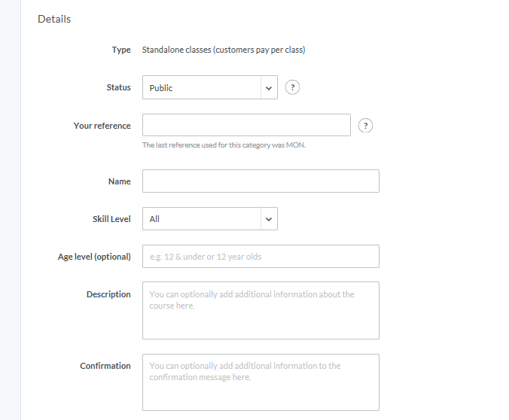The width and height of the screenshot is (509, 420).
Task: Open the Skill Level dropdown showing All
Action: (x=201, y=219)
